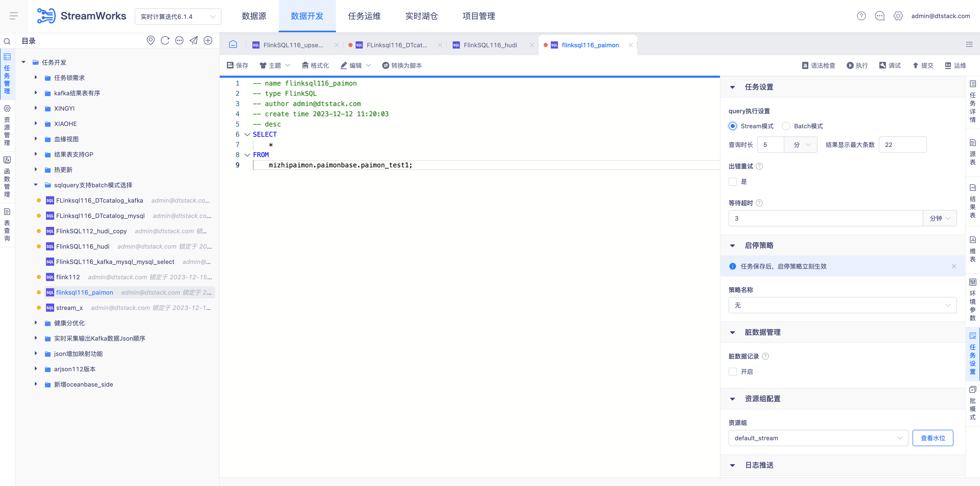Open the settings gear icon in header
The width and height of the screenshot is (980, 486).
[x=898, y=16]
